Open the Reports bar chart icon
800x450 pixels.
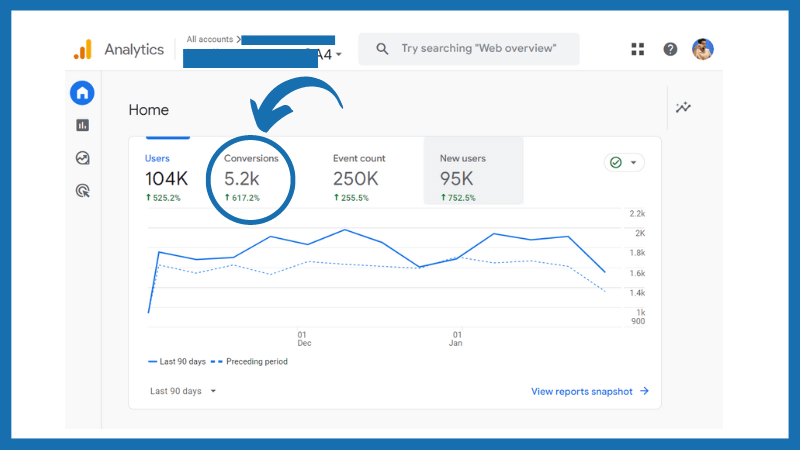click(82, 125)
